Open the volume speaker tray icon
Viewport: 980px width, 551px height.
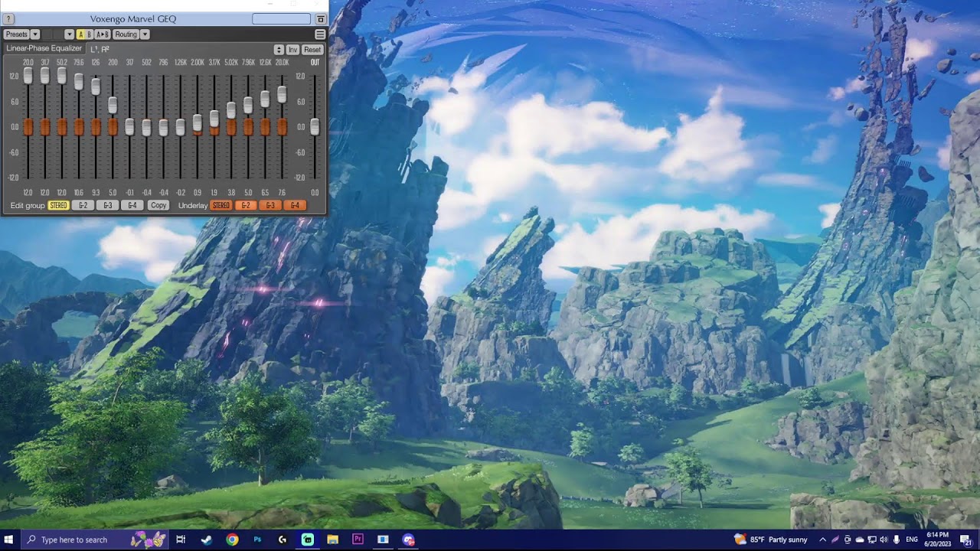(x=884, y=540)
